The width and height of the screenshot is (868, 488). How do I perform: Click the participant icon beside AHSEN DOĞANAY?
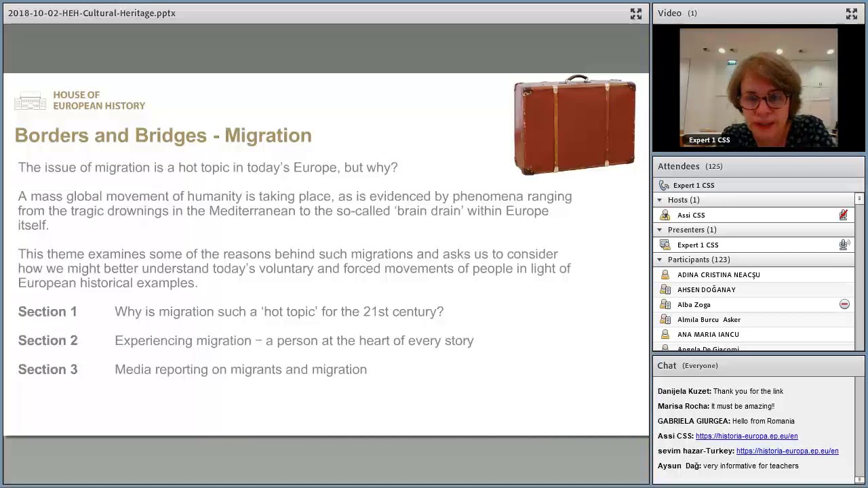click(x=665, y=289)
